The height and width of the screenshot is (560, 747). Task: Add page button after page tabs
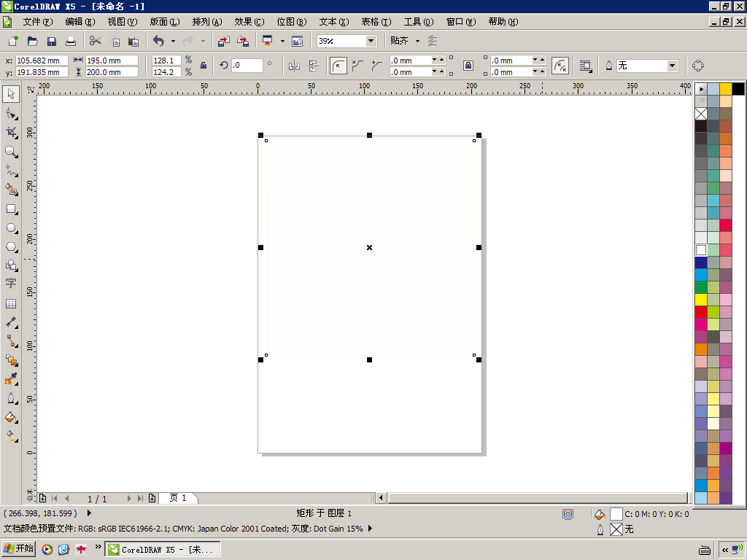tap(152, 499)
